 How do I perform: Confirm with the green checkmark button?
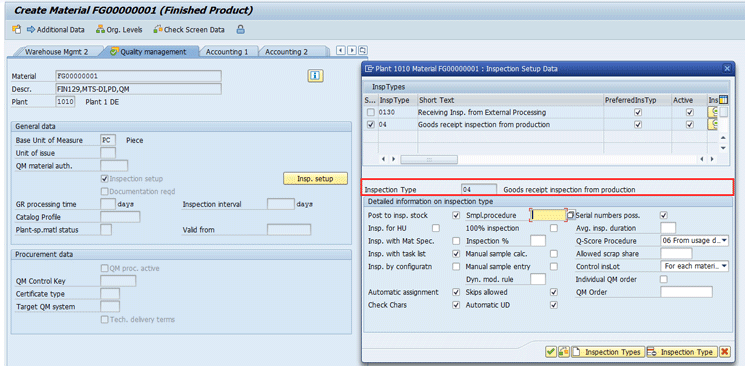[x=551, y=352]
